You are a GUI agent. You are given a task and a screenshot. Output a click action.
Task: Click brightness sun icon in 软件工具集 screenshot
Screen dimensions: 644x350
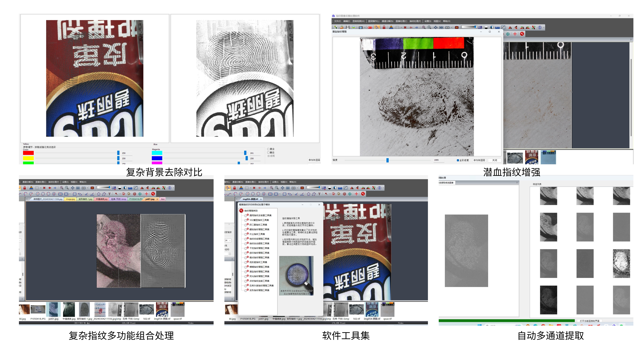[x=335, y=188]
